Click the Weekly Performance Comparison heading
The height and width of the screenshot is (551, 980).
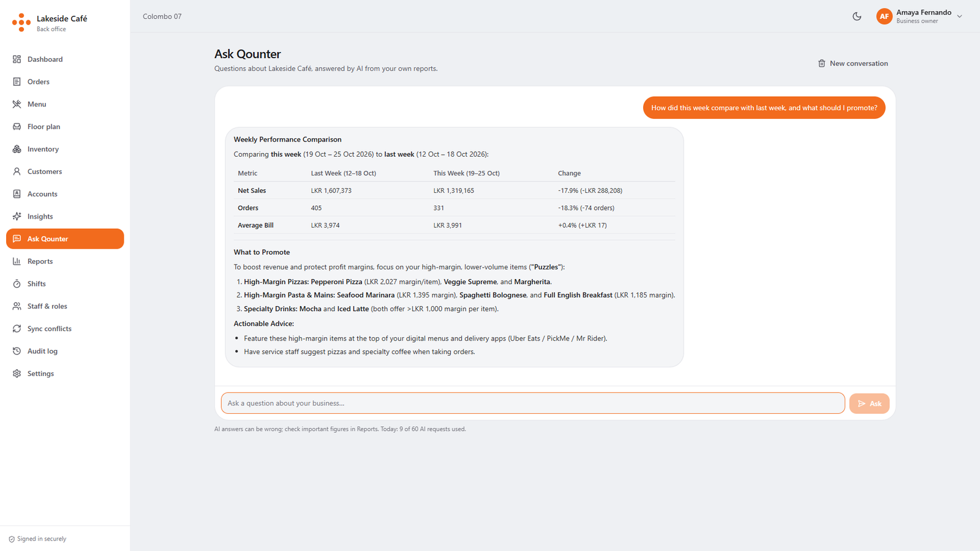point(287,140)
